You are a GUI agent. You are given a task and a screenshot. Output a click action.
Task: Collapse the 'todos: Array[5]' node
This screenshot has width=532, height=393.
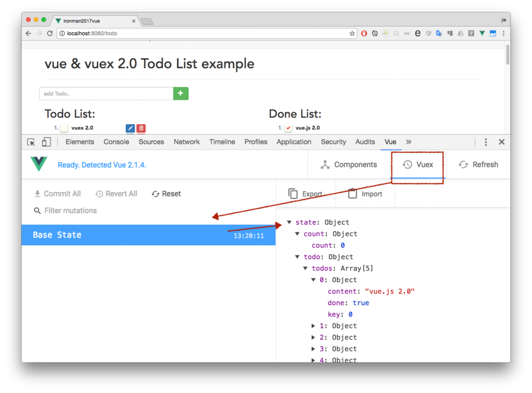click(305, 268)
